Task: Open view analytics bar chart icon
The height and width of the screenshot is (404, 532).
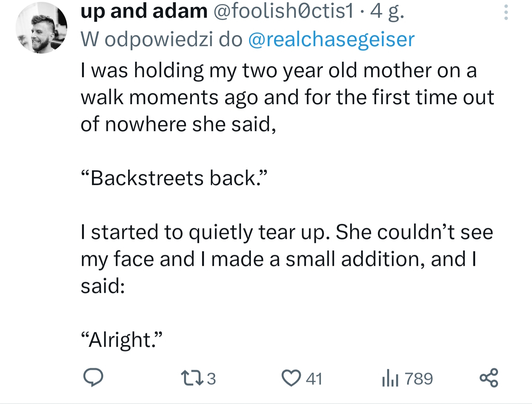Action: pos(390,379)
